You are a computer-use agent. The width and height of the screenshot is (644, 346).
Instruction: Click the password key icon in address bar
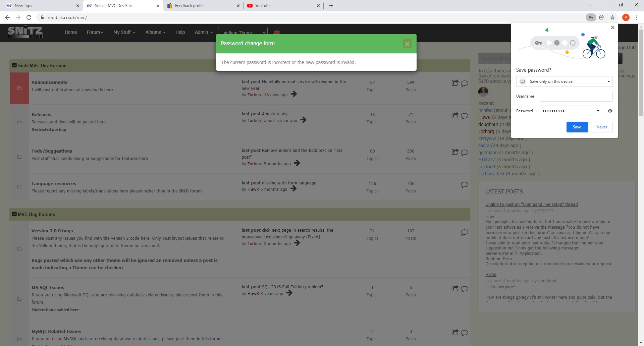(591, 17)
